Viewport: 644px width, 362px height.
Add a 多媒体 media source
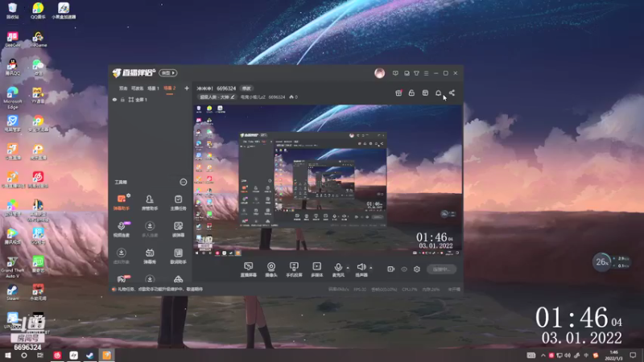(316, 269)
